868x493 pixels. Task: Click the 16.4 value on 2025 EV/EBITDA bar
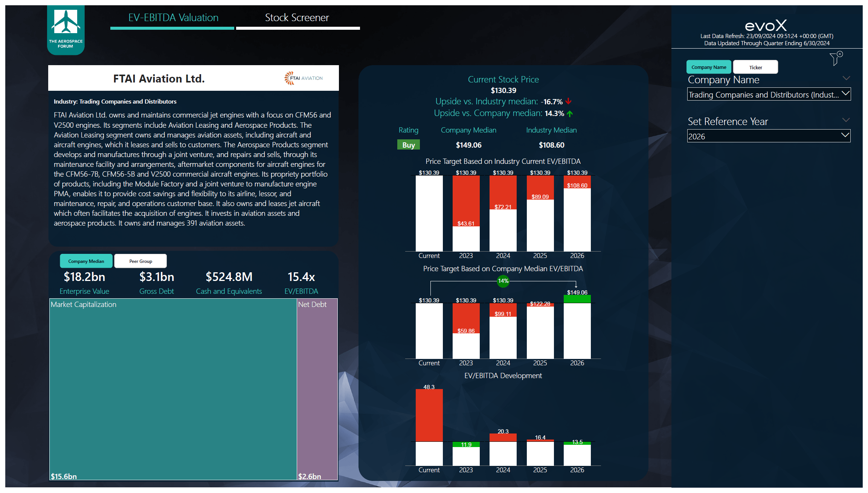[x=540, y=438]
